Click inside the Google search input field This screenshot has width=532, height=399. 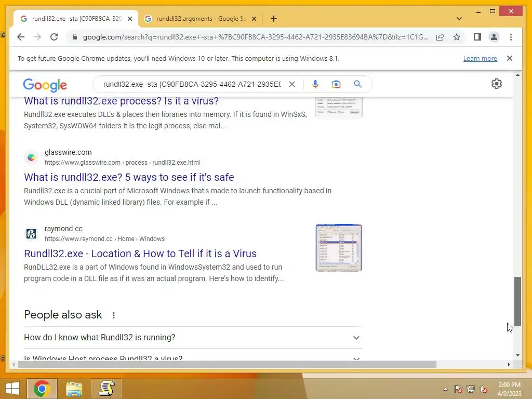click(x=192, y=84)
